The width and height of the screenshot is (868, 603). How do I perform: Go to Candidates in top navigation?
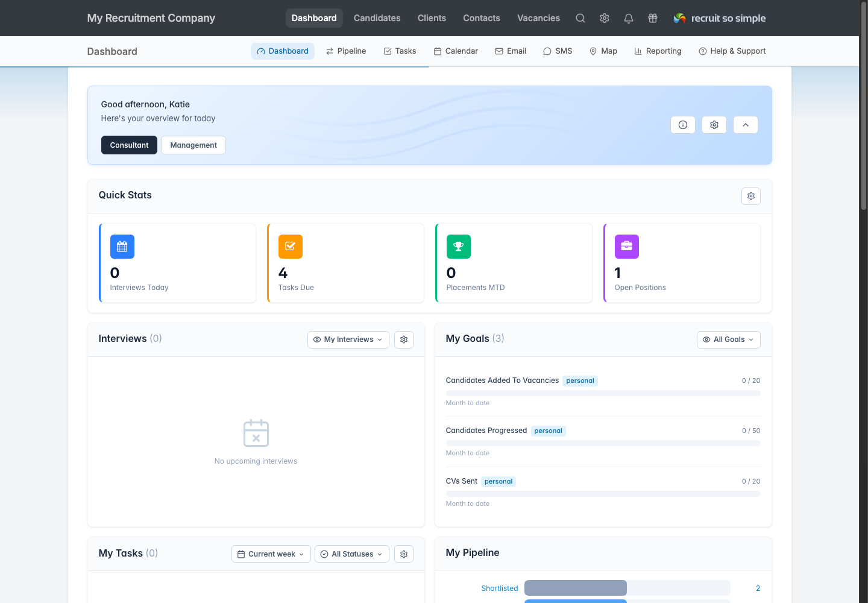click(x=377, y=18)
